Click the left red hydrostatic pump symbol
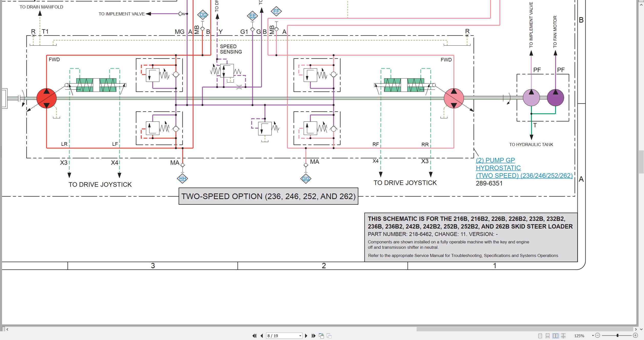Screen dimensions: 644x340 (x=46, y=98)
